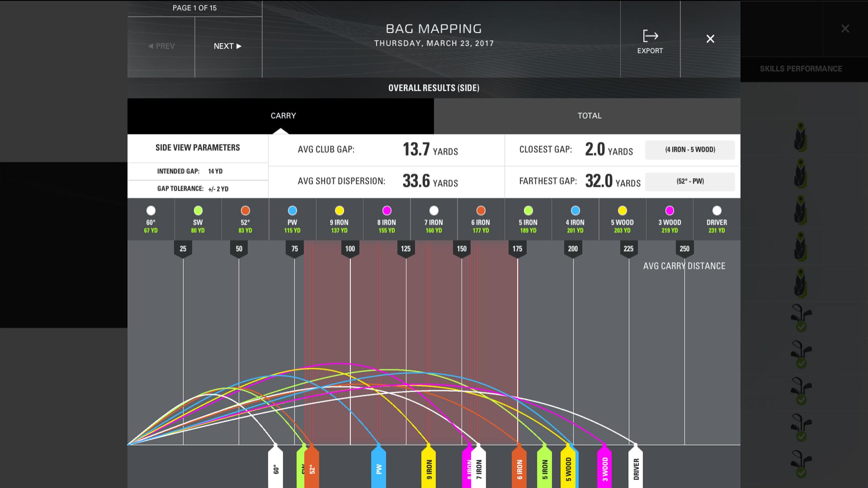
Task: Toggle the SW club green dot
Action: 198,211
